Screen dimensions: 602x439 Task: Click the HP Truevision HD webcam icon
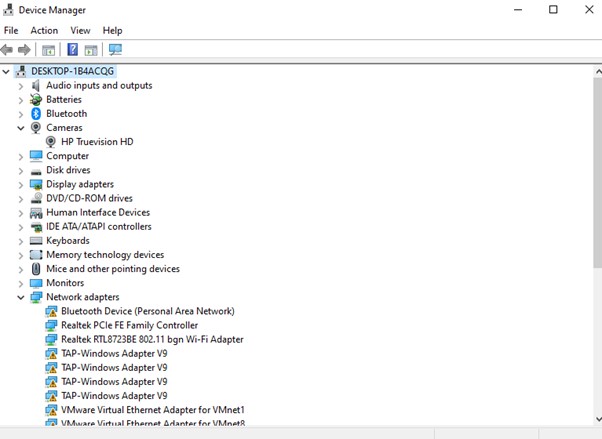[50, 142]
